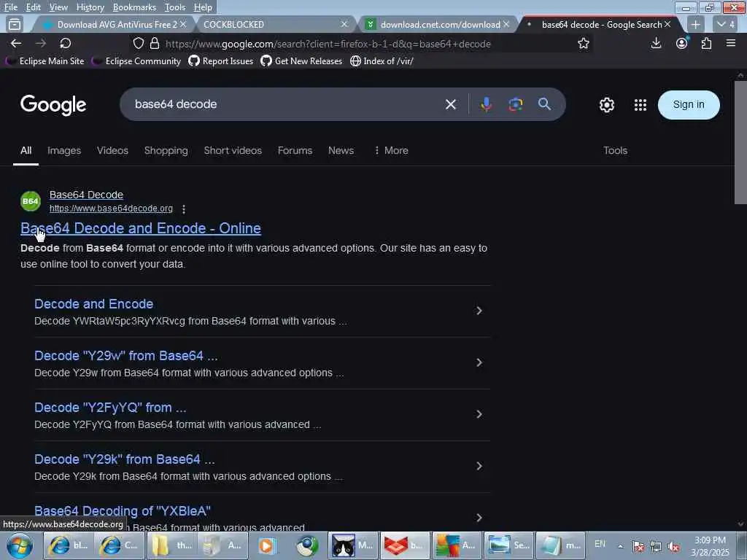Clear the Google search box text
The image size is (747, 560).
click(x=450, y=104)
